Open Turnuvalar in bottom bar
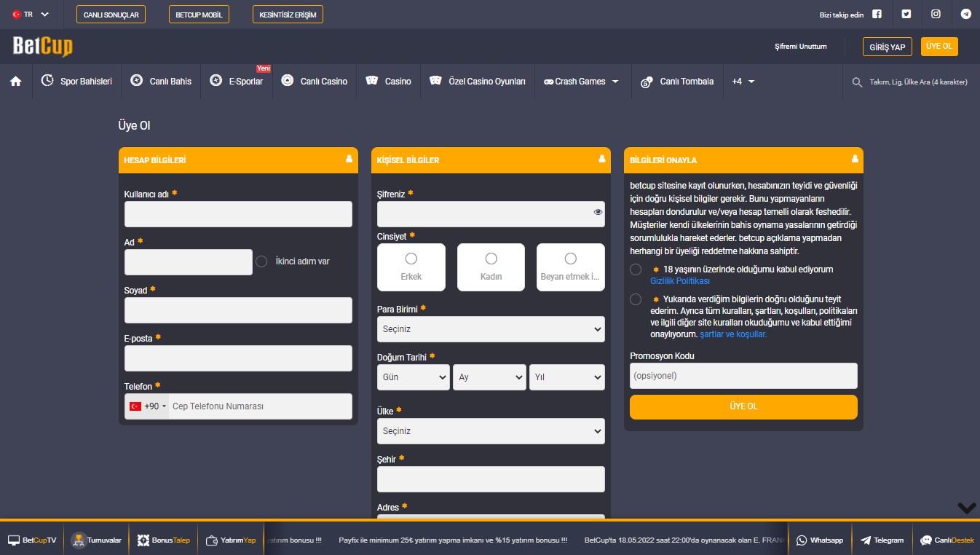980x555 pixels. tap(97, 540)
